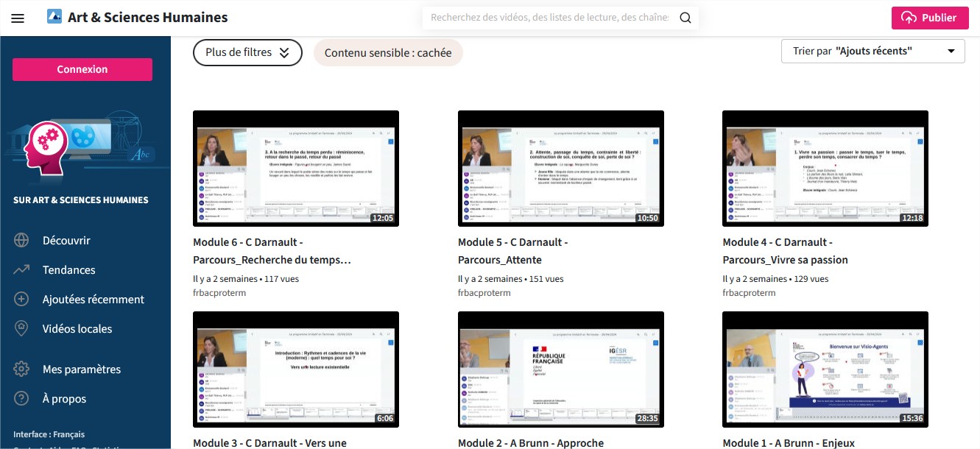This screenshot has width=980, height=449.
Task: Click the Découvrir globe icon
Action: click(x=21, y=241)
